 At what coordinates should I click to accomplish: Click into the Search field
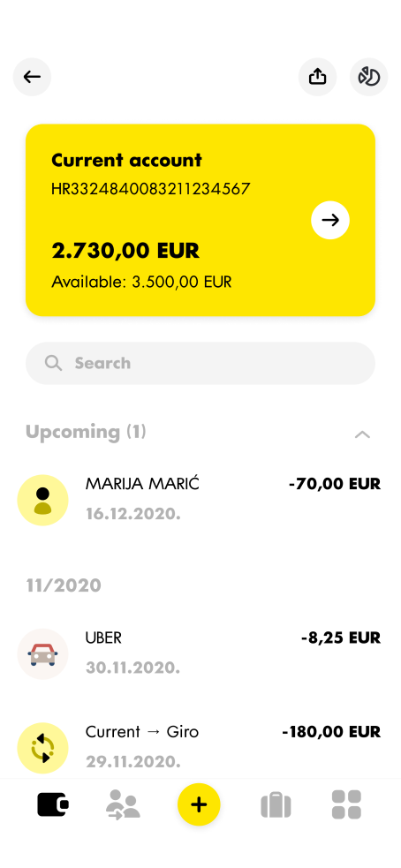tap(200, 363)
